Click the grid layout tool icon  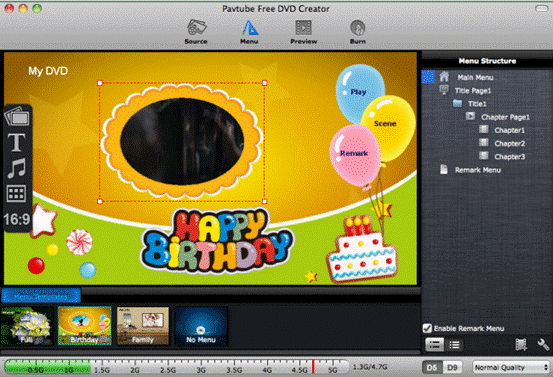[x=16, y=194]
